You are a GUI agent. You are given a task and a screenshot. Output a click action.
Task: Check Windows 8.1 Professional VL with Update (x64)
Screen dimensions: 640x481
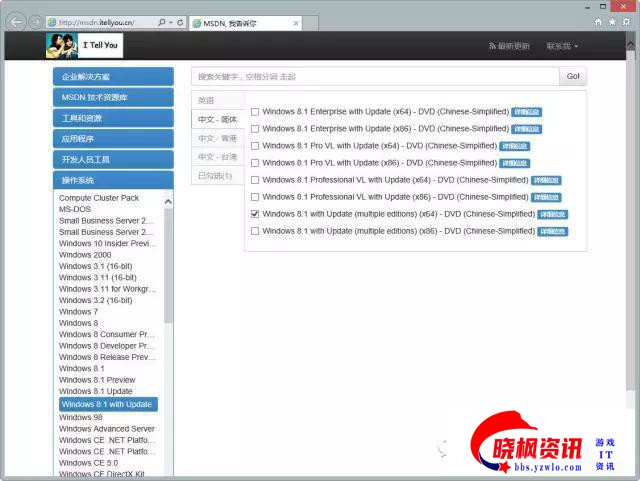[x=255, y=180]
